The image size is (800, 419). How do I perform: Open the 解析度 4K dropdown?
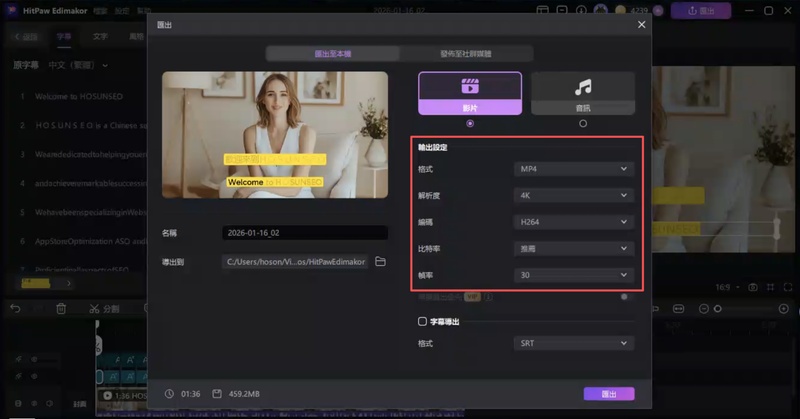[573, 195]
